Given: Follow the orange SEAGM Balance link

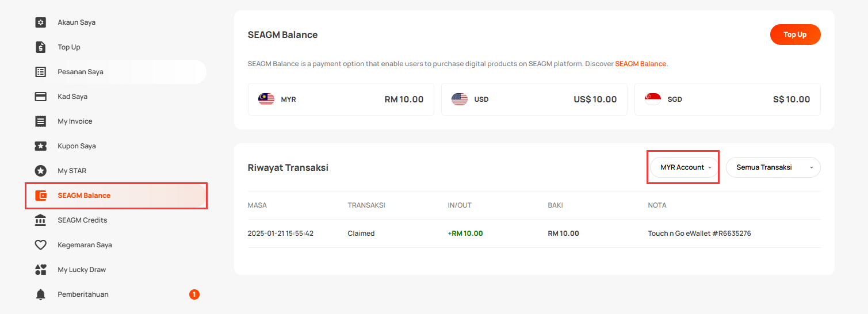Looking at the screenshot, I should click(640, 64).
